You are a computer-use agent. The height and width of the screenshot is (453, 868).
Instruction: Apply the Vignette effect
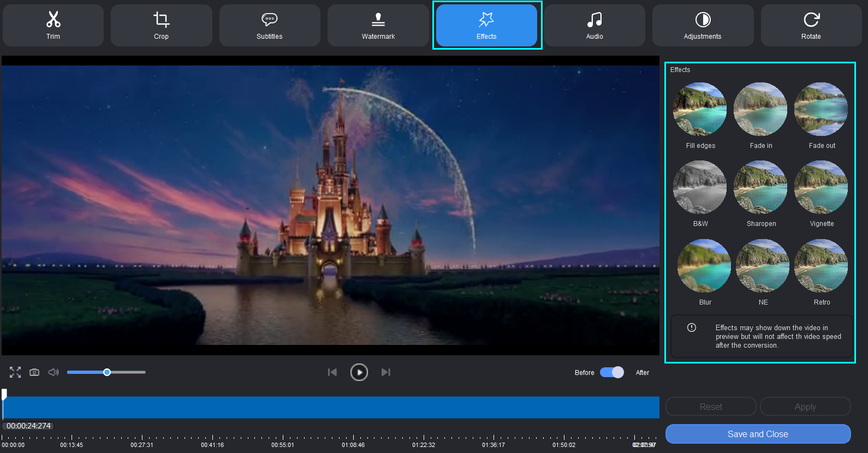(821, 187)
